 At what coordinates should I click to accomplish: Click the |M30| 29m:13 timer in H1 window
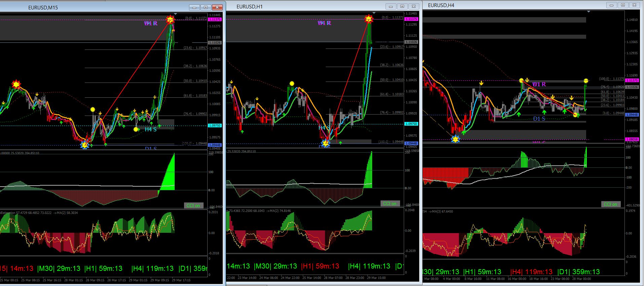point(276,266)
